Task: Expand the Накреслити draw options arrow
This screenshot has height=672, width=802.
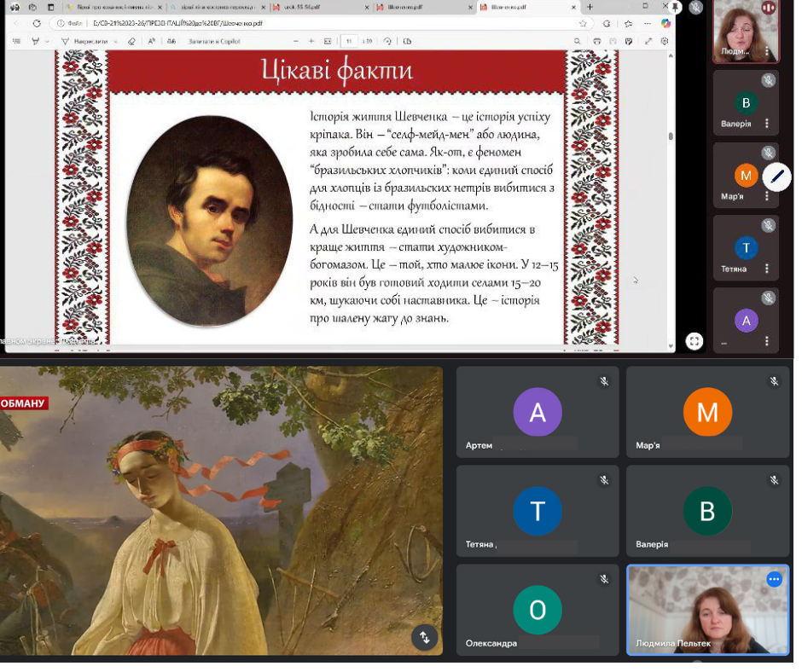Action: click(116, 42)
